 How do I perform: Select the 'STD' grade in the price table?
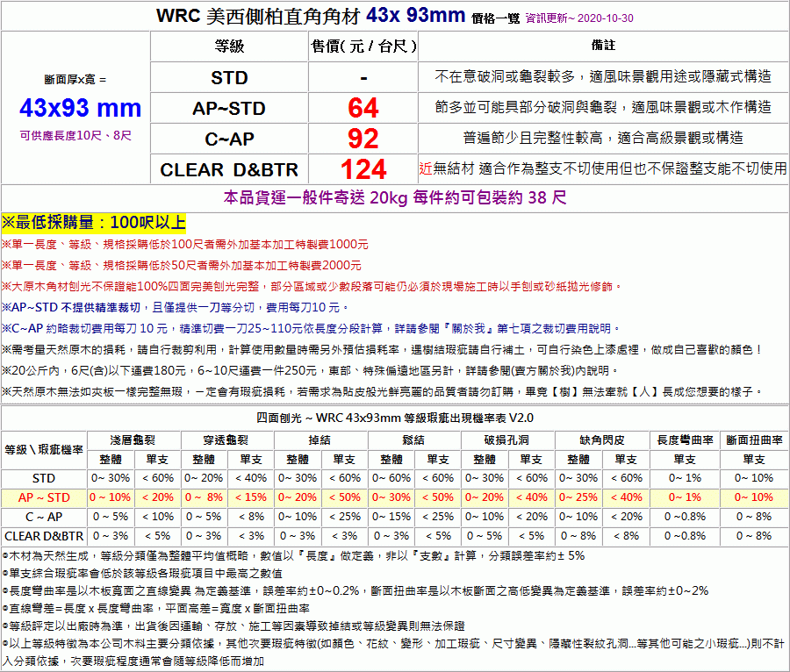pos(229,77)
